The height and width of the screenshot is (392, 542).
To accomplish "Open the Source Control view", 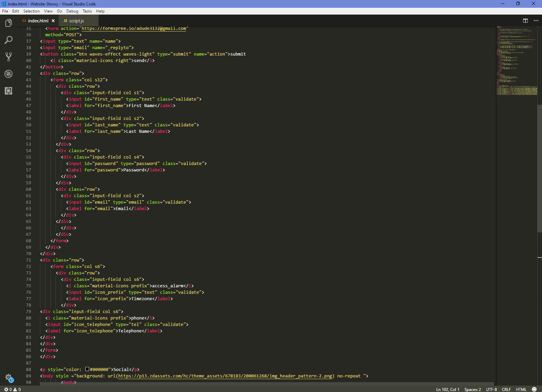I will pos(8,57).
